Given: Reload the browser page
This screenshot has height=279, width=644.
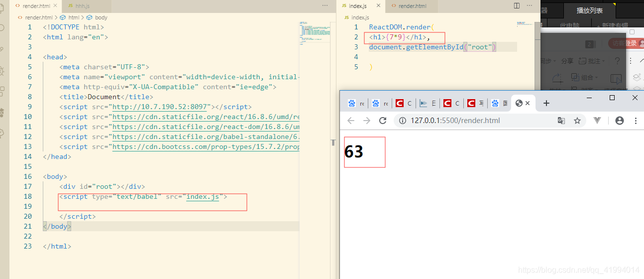Looking at the screenshot, I should pos(383,121).
